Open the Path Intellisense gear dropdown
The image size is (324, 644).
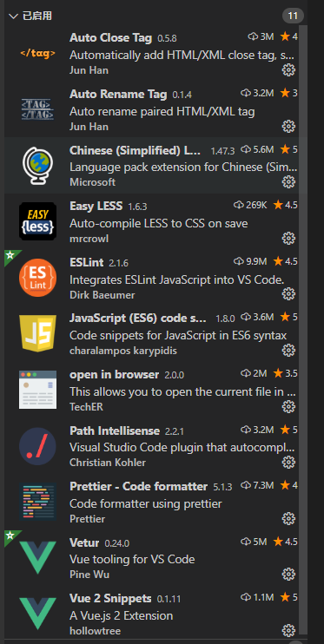288,463
